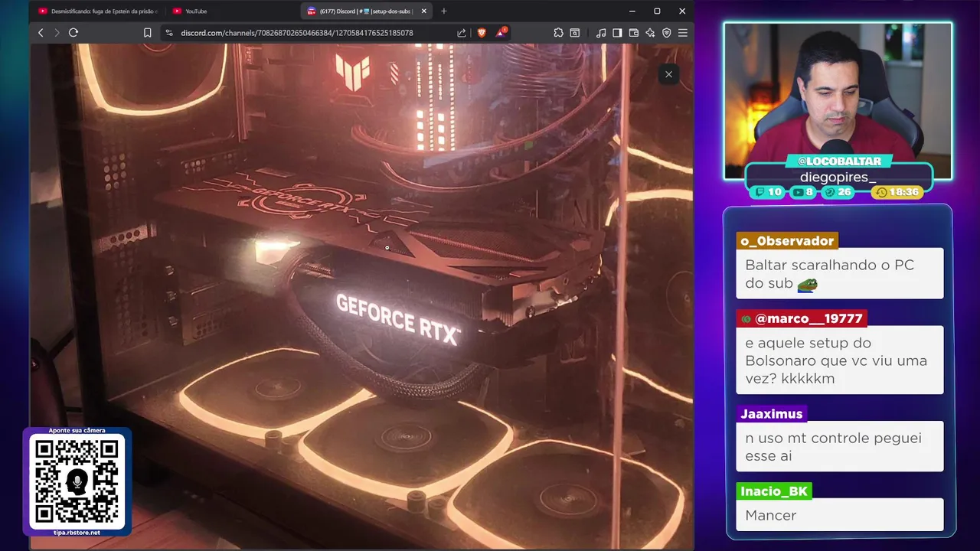
Task: Click the video count badge showing 8
Action: click(x=804, y=192)
